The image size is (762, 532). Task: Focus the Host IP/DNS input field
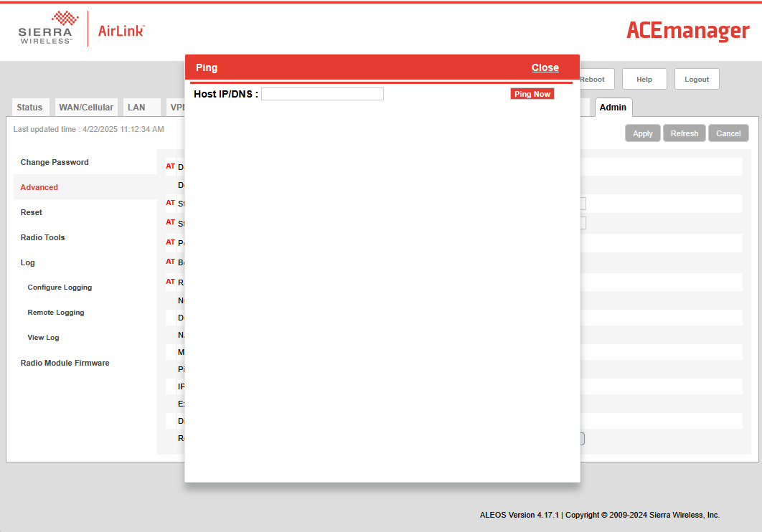tap(322, 94)
